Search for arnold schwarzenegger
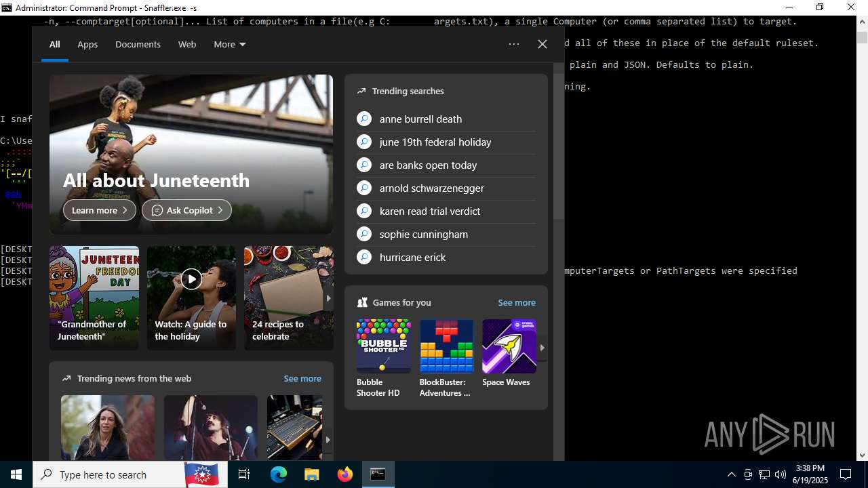The image size is (868, 488). [x=431, y=188]
